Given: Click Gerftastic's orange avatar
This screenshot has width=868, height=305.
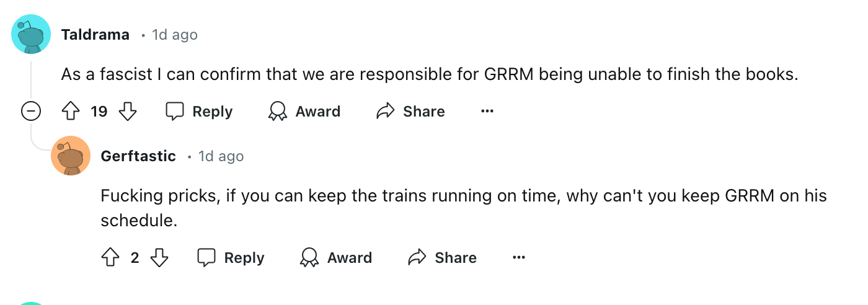Looking at the screenshot, I should coord(71,156).
